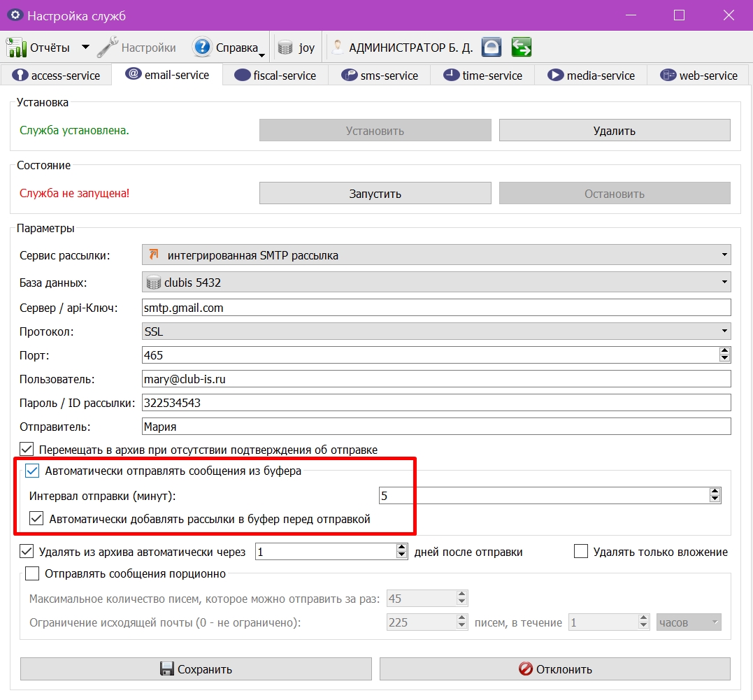
Task: Click the app gear icon in title bar
Action: click(15, 15)
